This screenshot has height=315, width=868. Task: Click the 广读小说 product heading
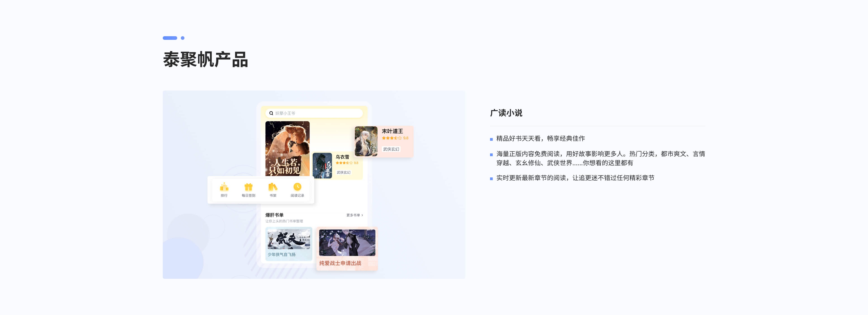coord(506,113)
